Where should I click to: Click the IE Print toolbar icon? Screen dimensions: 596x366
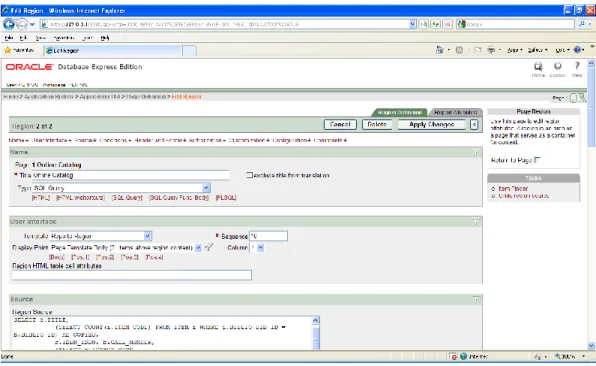(x=491, y=50)
